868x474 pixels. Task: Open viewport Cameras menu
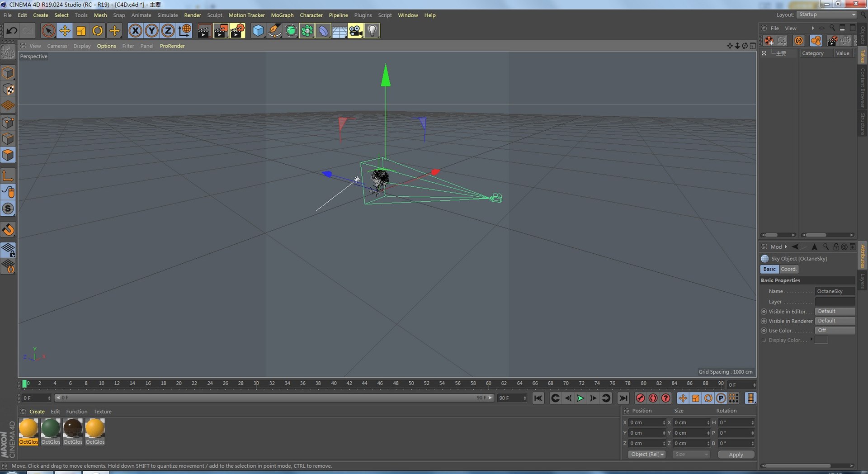[x=57, y=46]
